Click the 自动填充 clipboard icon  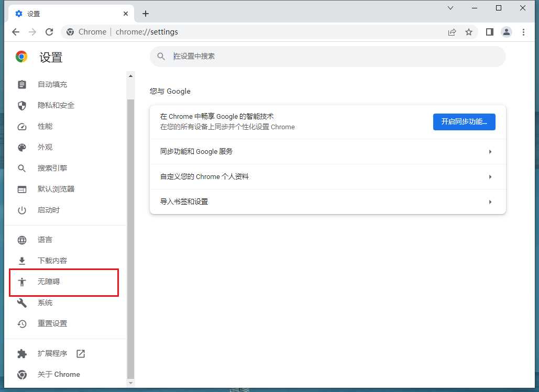click(22, 84)
